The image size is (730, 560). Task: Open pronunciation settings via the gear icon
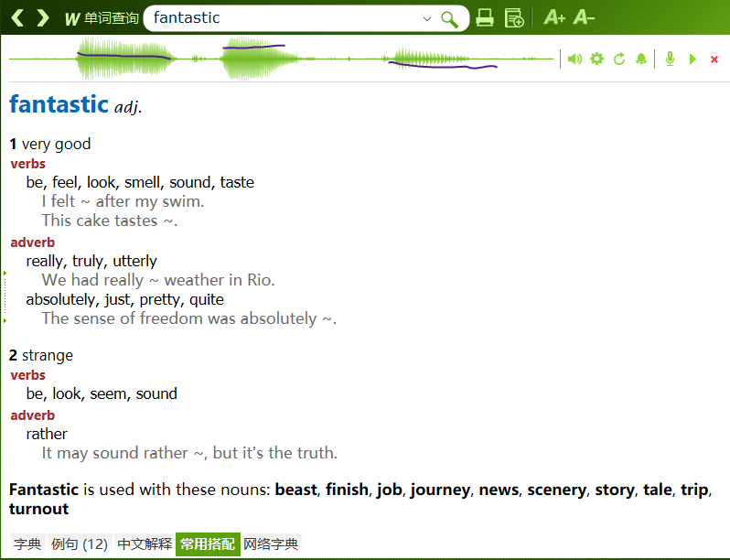pos(597,59)
